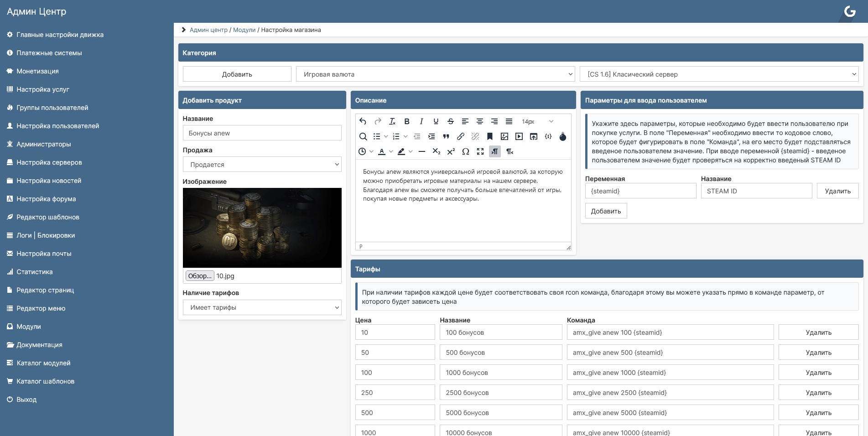868x436 pixels.
Task: Click 'Добавить' button under Переменная field
Action: coord(606,211)
